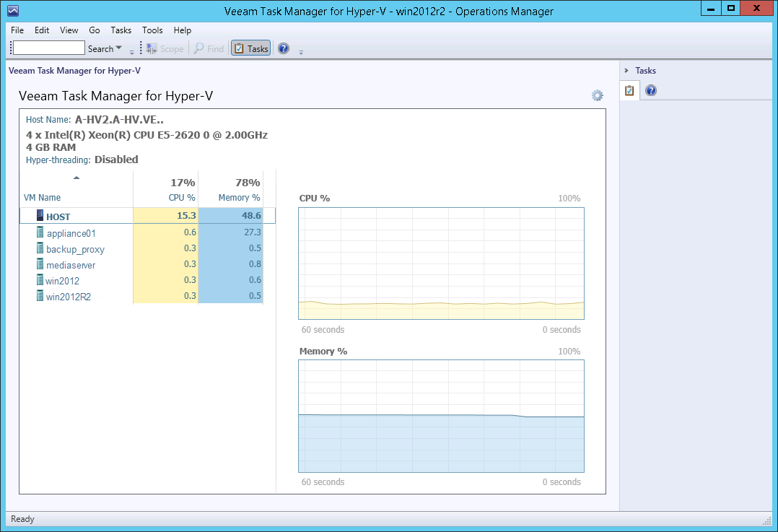Screen dimensions: 778x532
Task: Click the window resize grip icon
Action: 767,520
